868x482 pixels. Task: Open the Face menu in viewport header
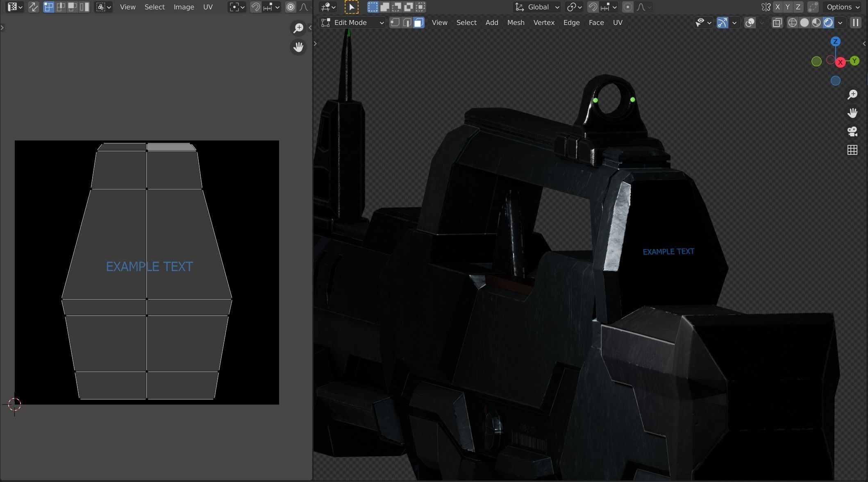596,23
